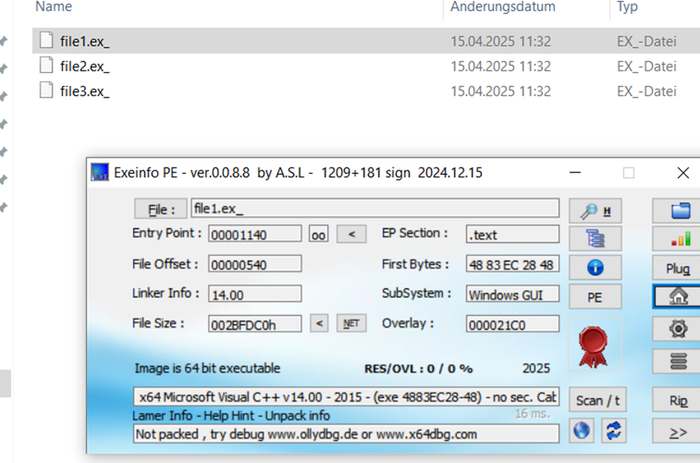The width and height of the screenshot is (700, 463).
Task: Click the Linker Info field 14.00
Action: point(255,294)
